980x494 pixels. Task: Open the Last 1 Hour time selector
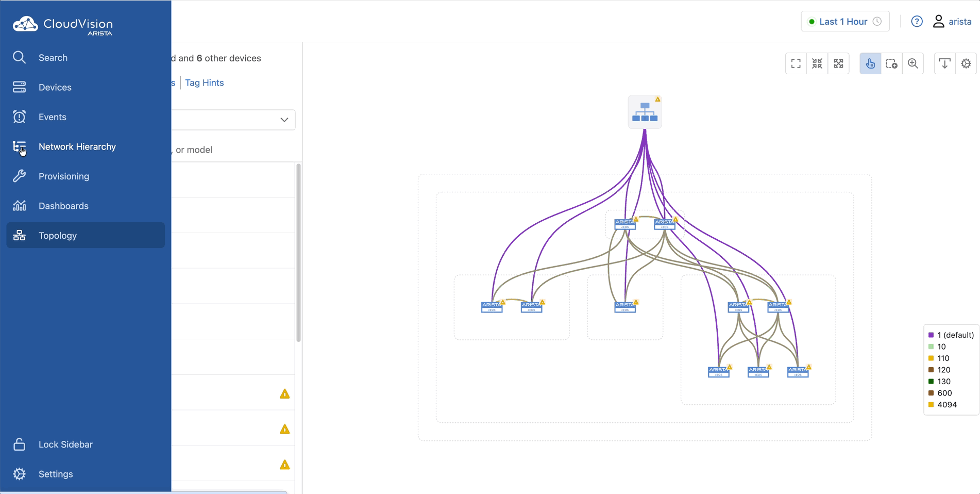click(845, 22)
